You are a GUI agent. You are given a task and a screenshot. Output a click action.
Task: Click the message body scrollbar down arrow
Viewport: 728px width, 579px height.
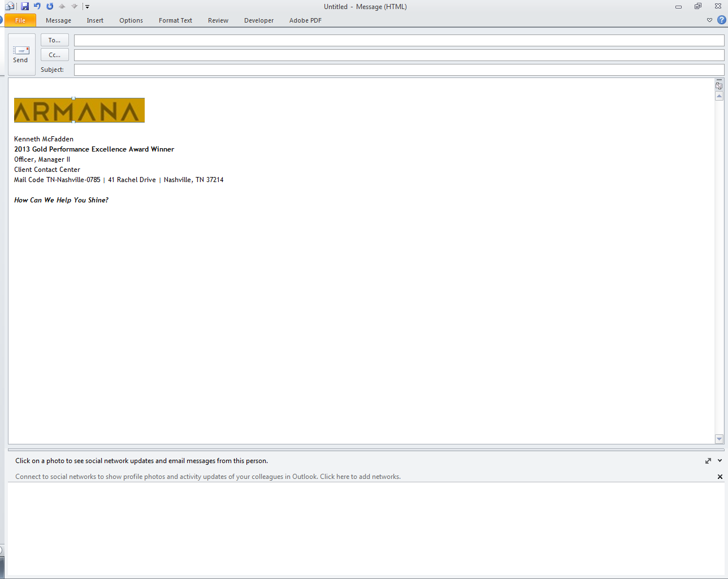pyautogui.click(x=719, y=439)
